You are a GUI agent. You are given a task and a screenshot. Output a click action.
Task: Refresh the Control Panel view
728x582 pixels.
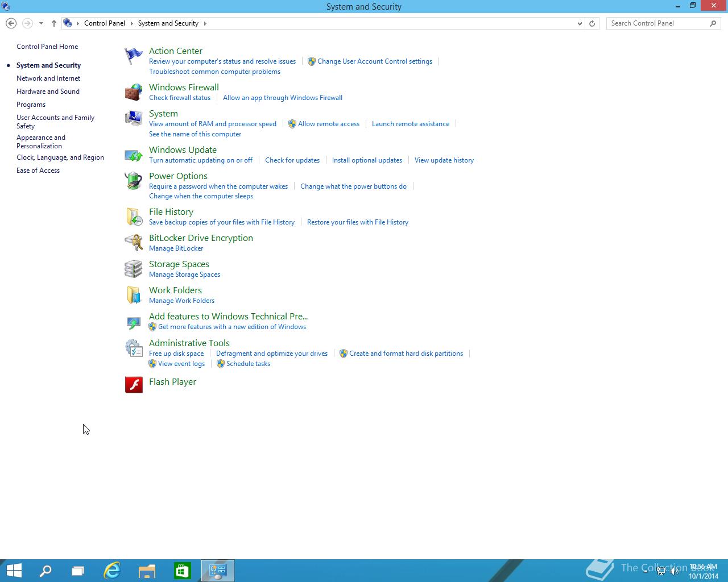pos(592,23)
